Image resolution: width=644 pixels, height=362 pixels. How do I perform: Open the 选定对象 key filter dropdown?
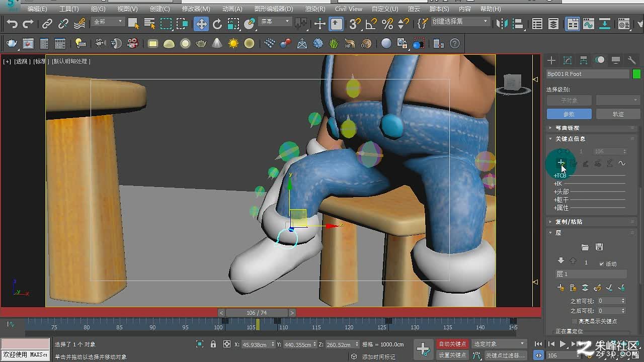pyautogui.click(x=499, y=344)
